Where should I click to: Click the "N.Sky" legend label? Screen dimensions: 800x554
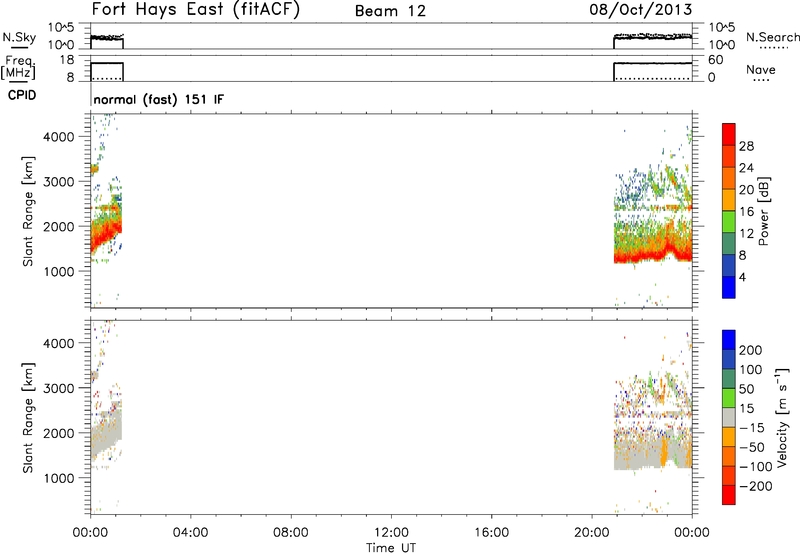[x=19, y=38]
